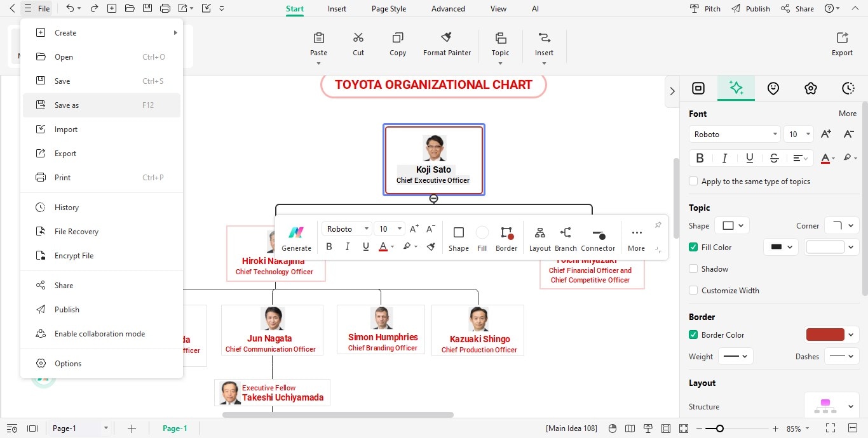
Task: Open font size dropdown in right panel
Action: (x=799, y=134)
